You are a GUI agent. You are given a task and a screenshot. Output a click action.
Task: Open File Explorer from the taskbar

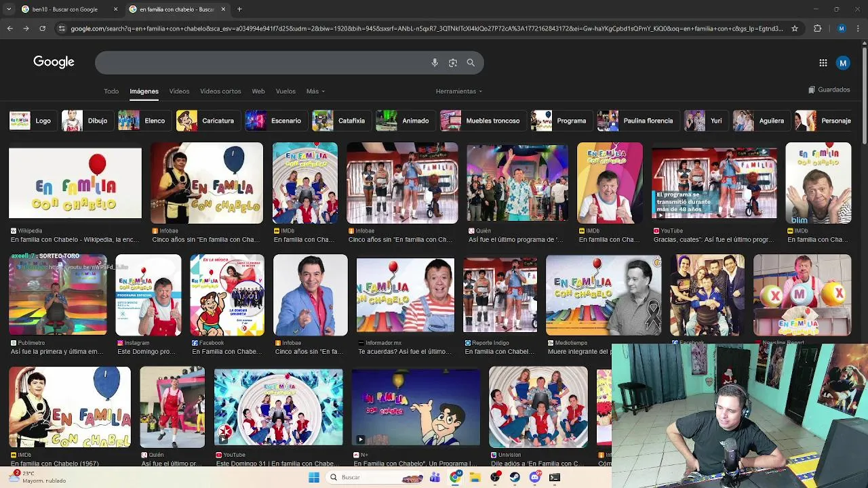click(x=475, y=477)
